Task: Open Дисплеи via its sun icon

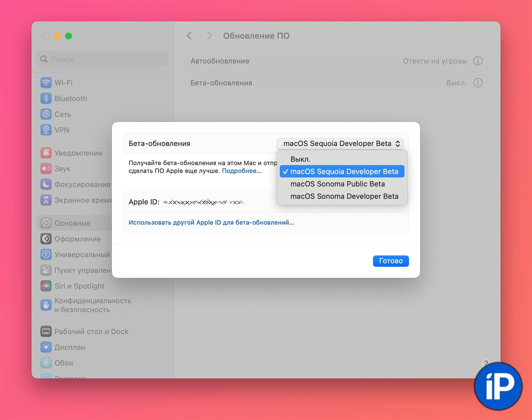Action: [x=46, y=347]
